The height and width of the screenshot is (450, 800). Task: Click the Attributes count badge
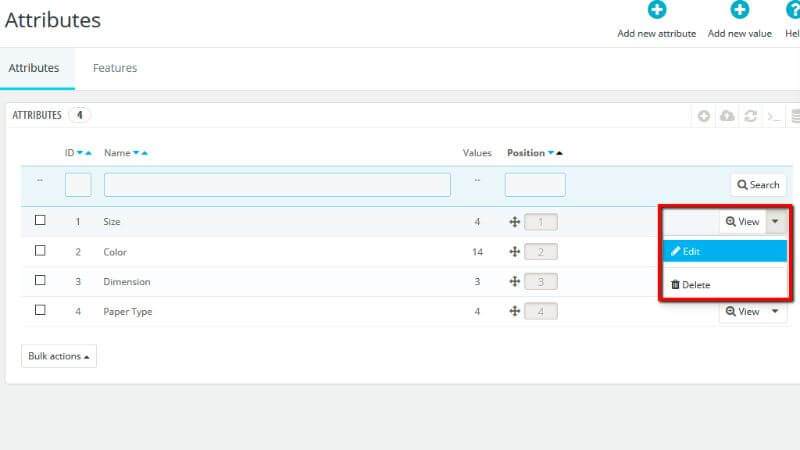(x=80, y=115)
